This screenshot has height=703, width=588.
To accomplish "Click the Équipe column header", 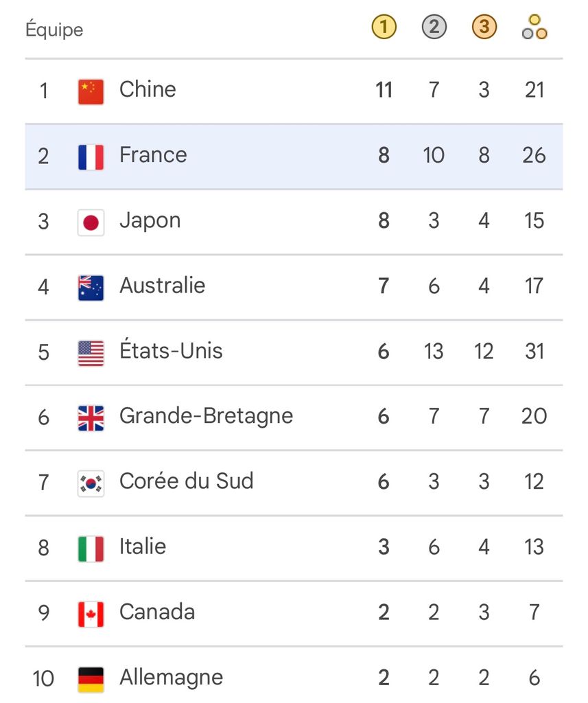I will [54, 29].
